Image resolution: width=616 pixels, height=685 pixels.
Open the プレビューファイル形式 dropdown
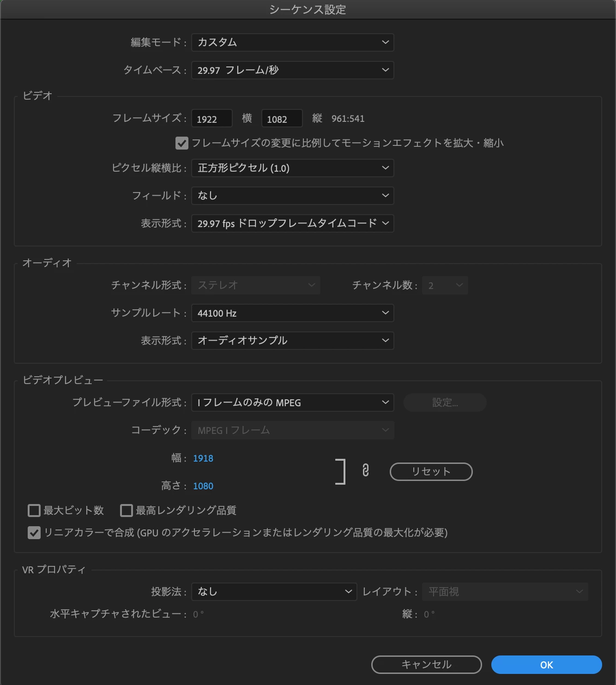pos(293,403)
